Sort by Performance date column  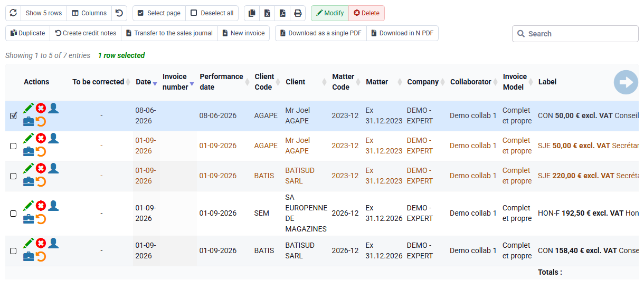pos(224,82)
